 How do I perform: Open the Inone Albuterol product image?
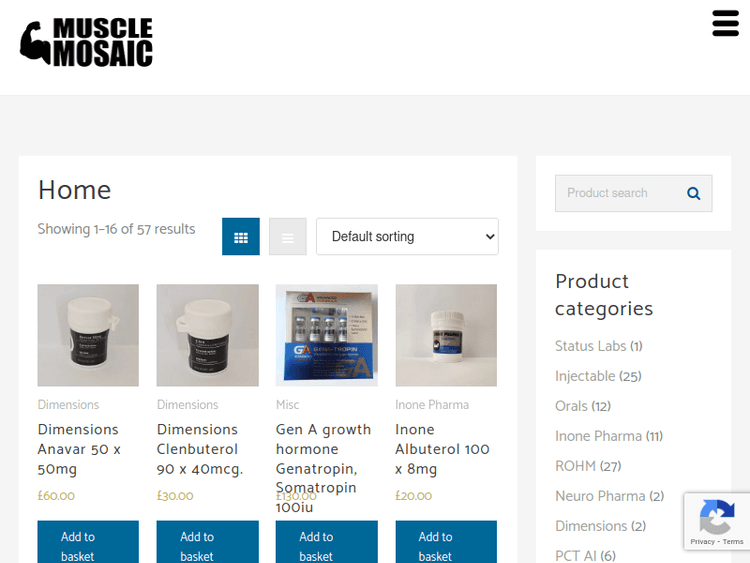(446, 335)
